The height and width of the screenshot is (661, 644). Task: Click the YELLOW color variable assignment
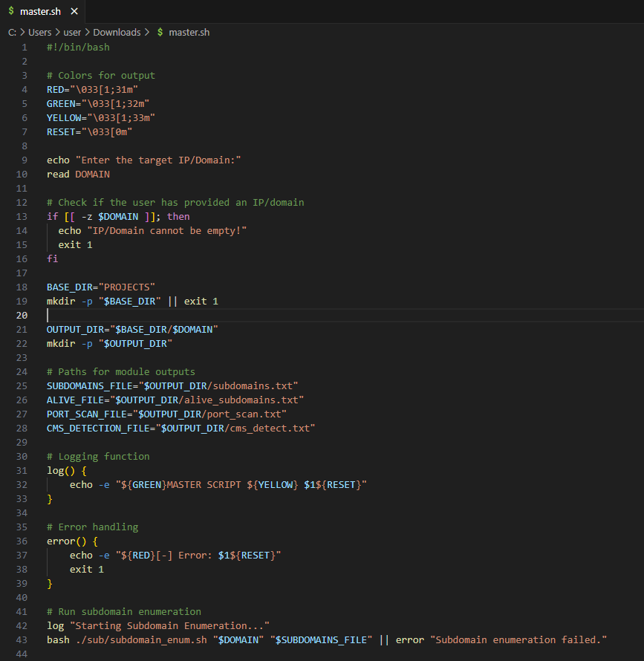(x=100, y=117)
